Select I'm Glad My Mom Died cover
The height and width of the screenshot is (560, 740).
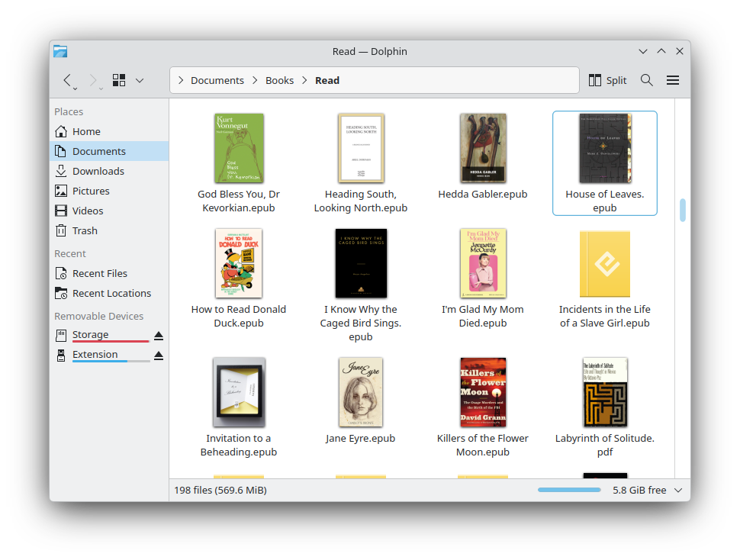483,263
